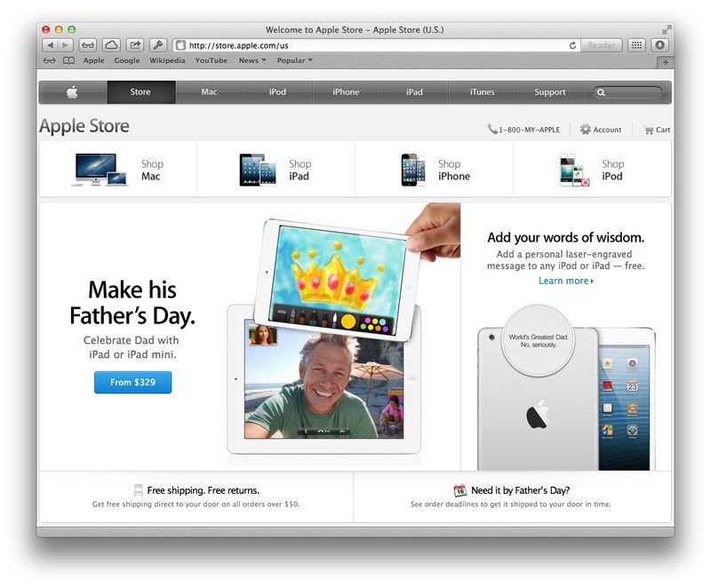
Task: Click Need it by Father's Day? heading
Action: coord(521,490)
